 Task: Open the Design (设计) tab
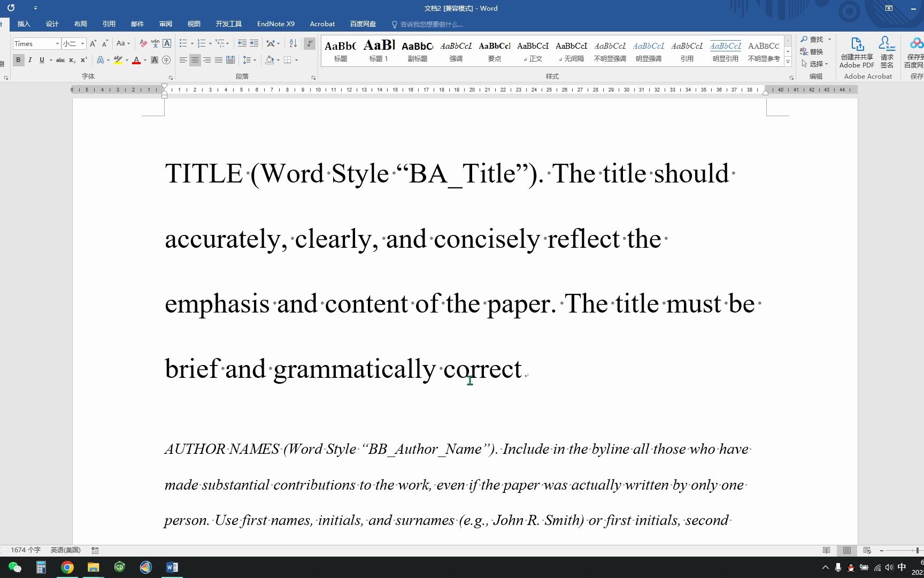[52, 24]
